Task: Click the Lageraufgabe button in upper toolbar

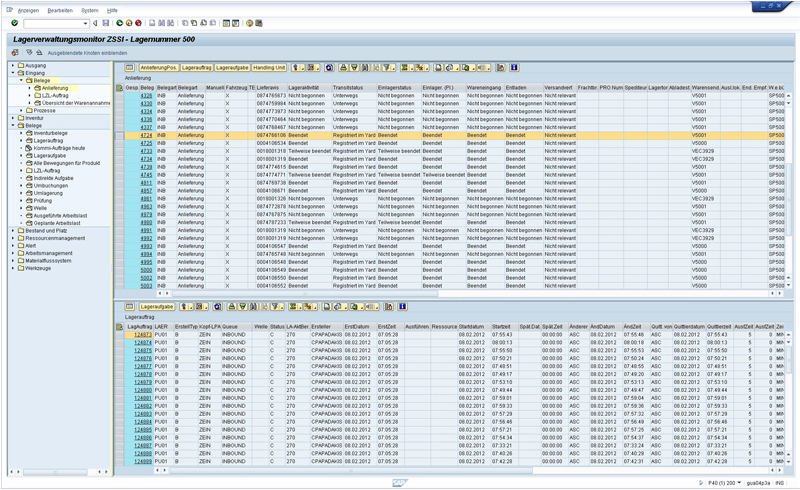Action: tap(232, 68)
